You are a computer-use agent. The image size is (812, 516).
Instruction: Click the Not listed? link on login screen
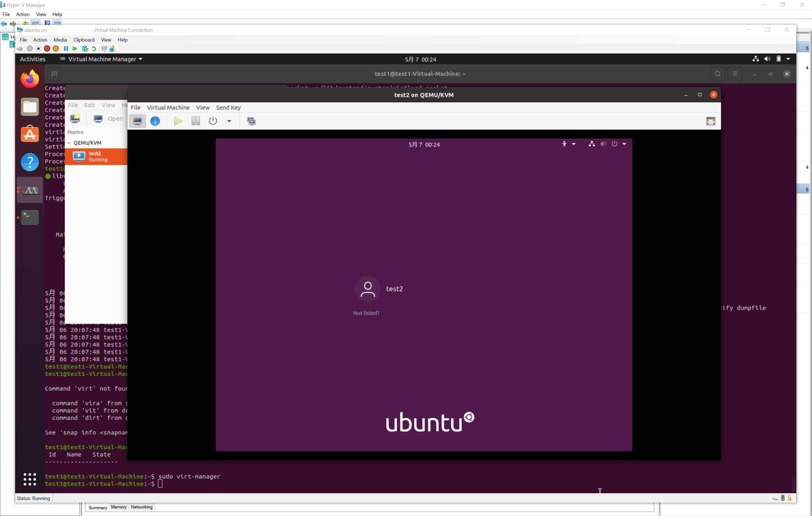366,313
